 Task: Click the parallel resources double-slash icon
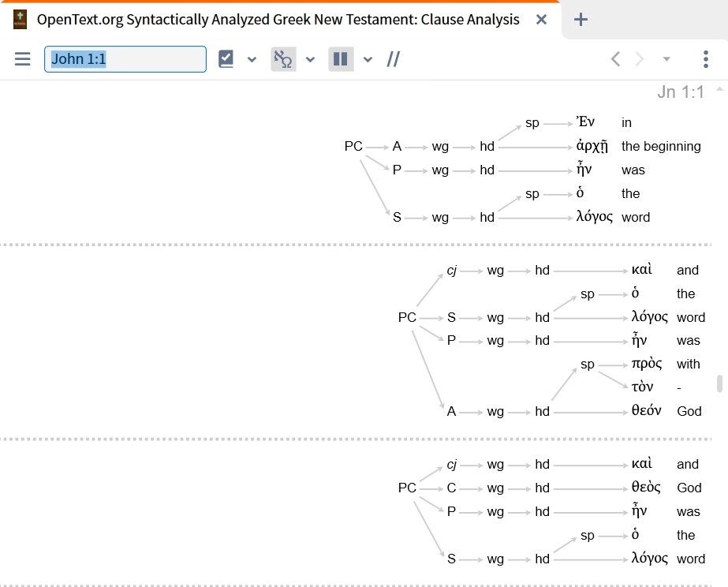click(394, 59)
